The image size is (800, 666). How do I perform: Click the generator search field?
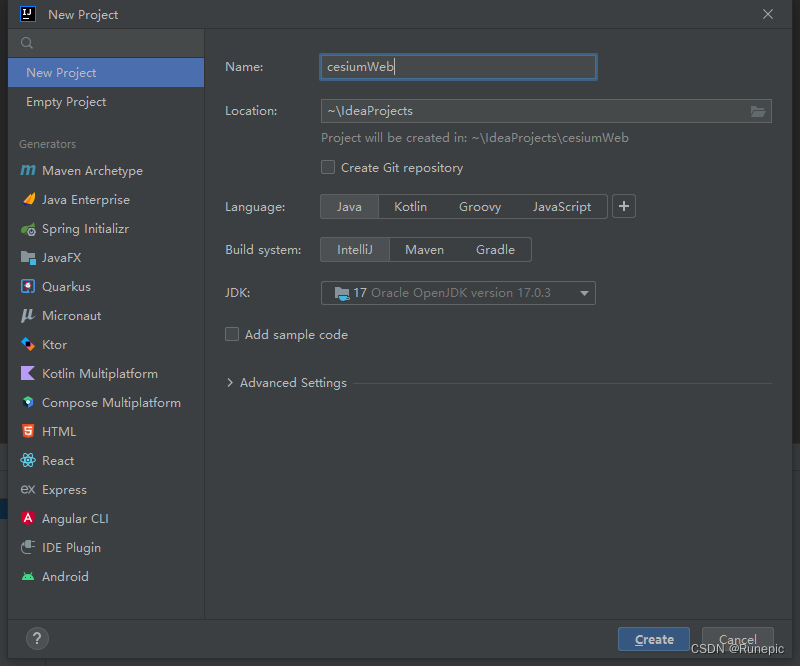pos(106,43)
